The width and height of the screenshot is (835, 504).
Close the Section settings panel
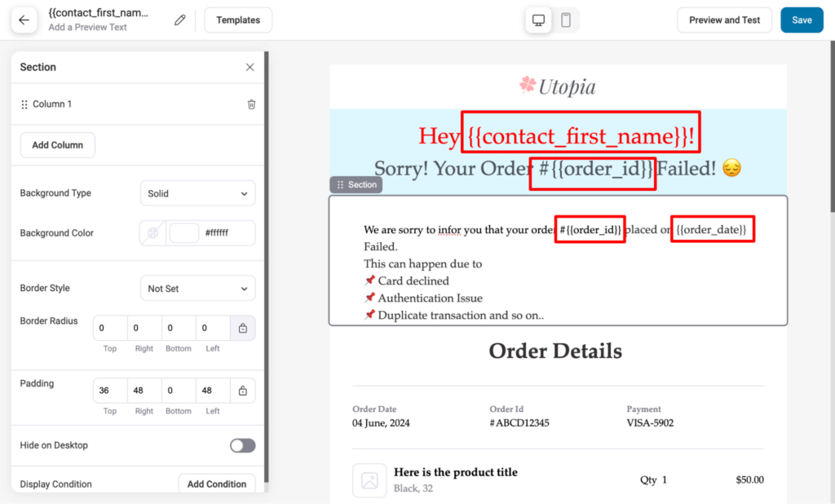(x=250, y=67)
